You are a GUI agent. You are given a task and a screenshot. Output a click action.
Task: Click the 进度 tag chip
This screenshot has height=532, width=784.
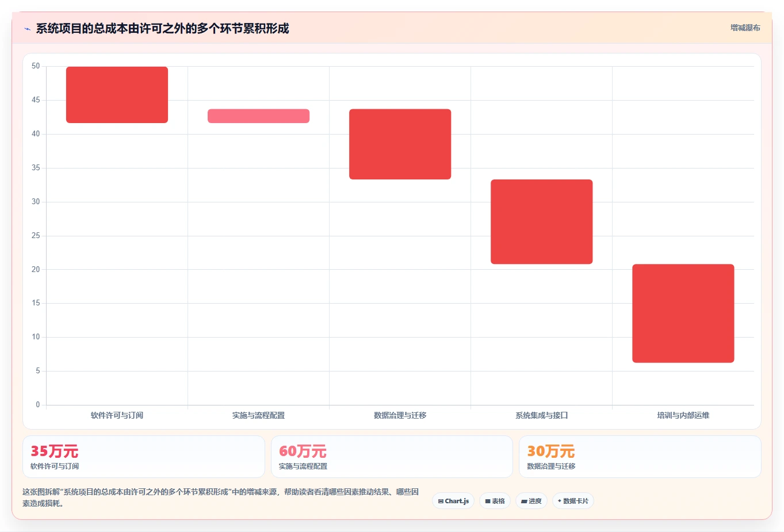tap(531, 501)
